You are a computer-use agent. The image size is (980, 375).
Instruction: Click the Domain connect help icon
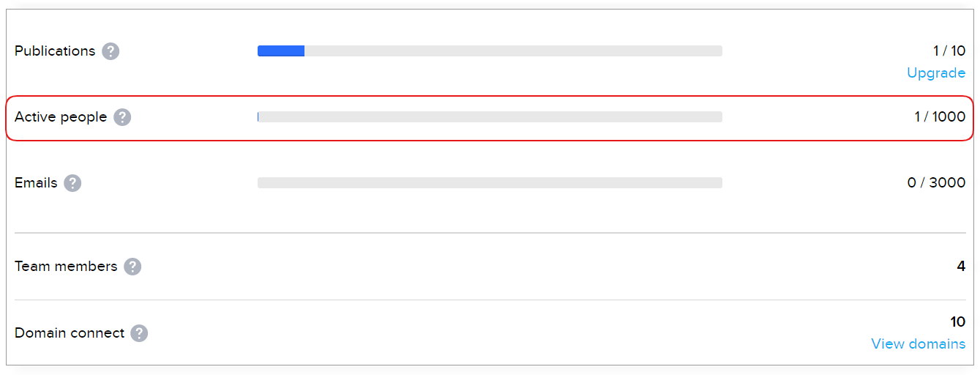[x=139, y=333]
